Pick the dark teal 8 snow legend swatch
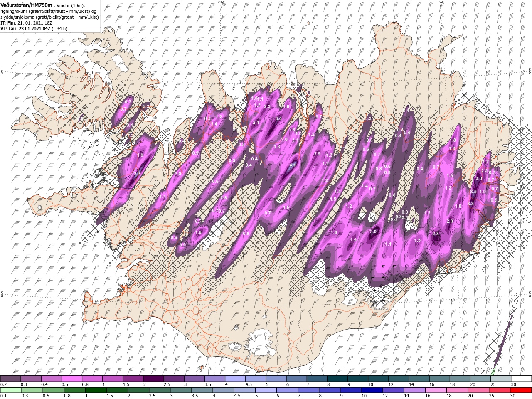The width and height of the screenshot is (532, 399). coord(337,379)
